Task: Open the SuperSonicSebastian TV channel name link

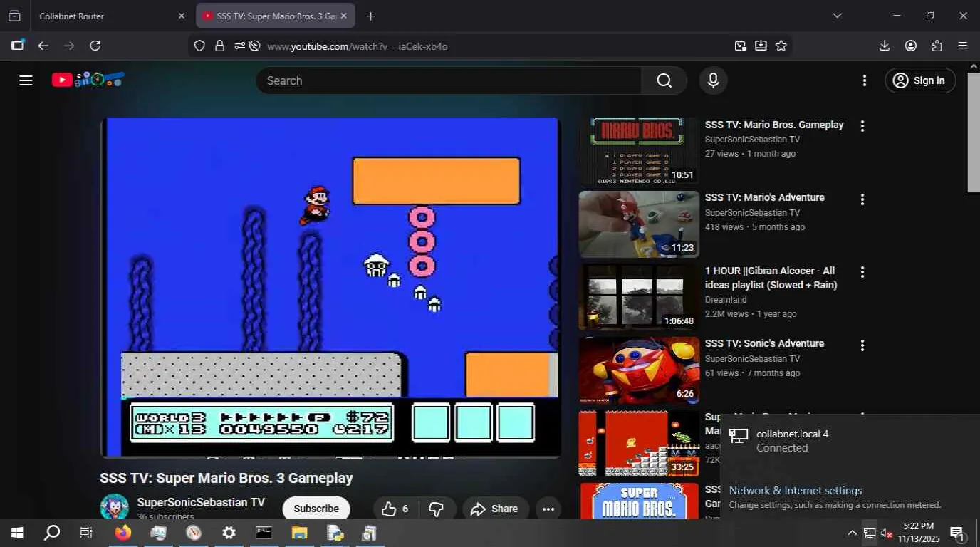Action: 201,502
